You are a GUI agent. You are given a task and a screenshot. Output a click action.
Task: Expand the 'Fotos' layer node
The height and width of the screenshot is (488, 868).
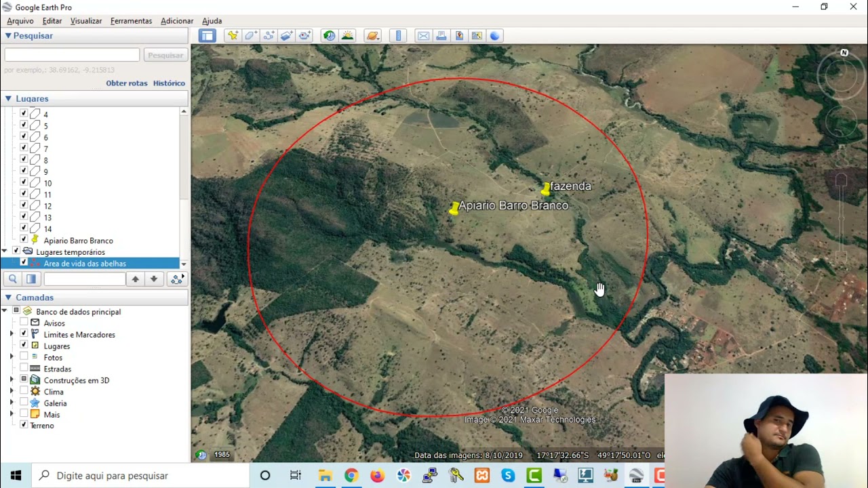coord(12,357)
